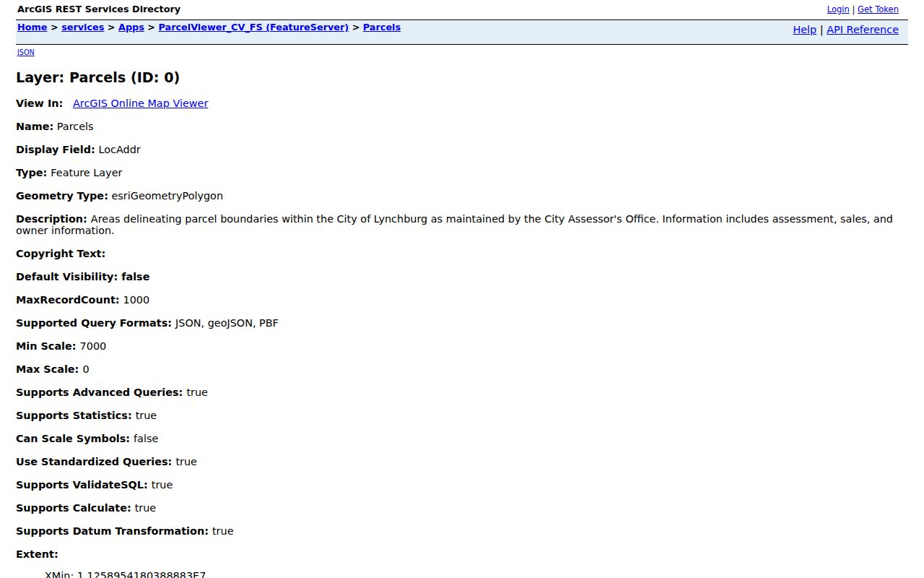Open the API Reference link

(x=863, y=30)
